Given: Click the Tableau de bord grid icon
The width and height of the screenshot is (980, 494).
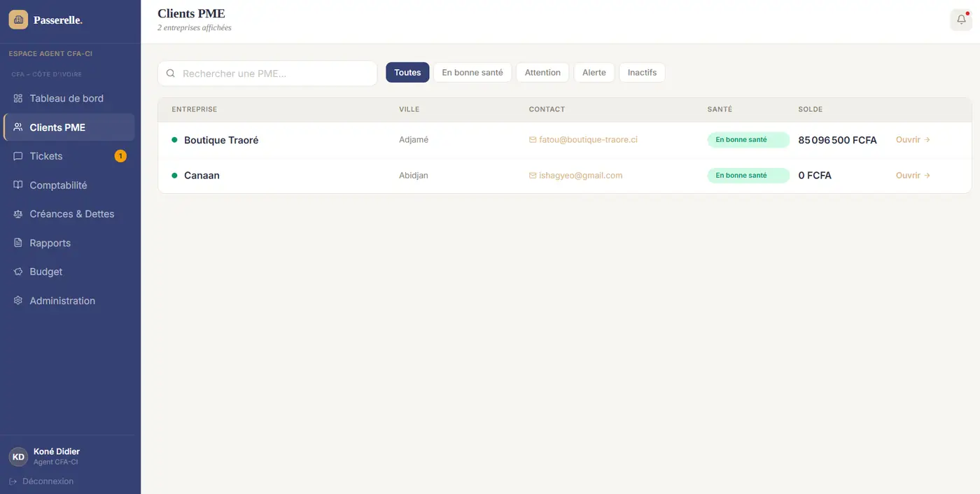Looking at the screenshot, I should (x=18, y=99).
